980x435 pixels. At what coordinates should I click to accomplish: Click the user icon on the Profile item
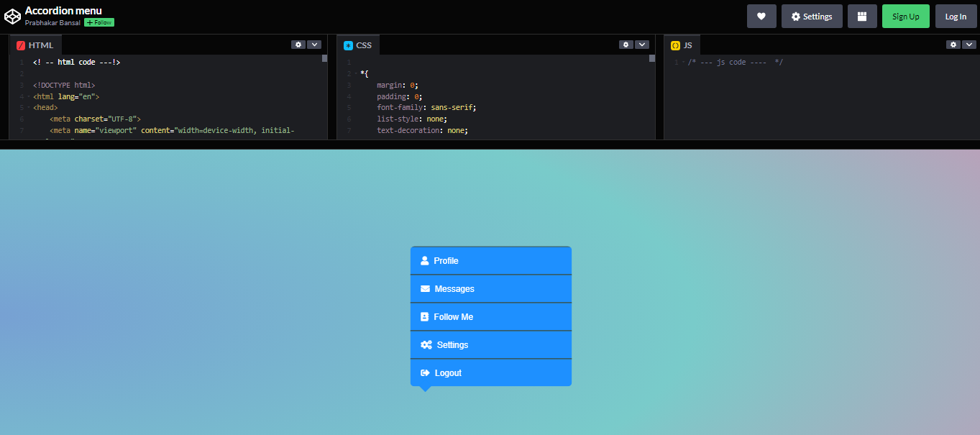click(x=425, y=260)
